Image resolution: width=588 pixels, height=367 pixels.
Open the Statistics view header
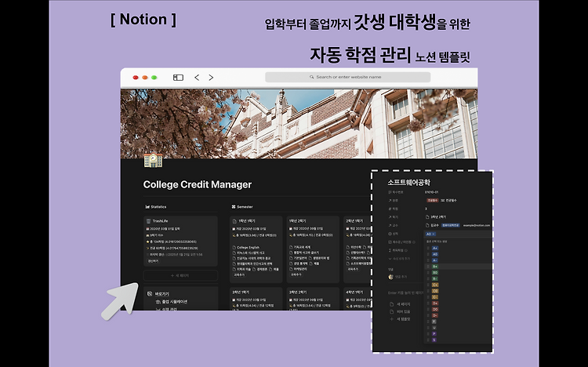[x=156, y=207]
